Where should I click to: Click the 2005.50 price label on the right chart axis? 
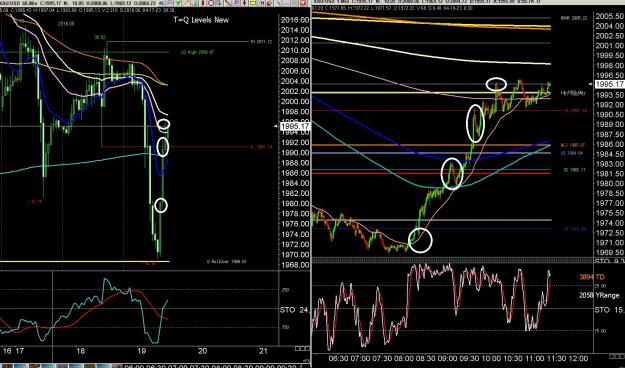point(609,16)
